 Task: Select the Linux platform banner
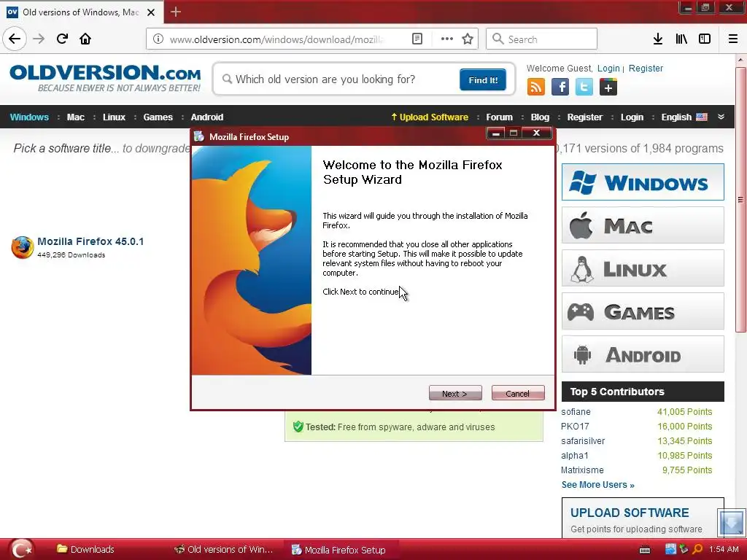[x=643, y=268]
